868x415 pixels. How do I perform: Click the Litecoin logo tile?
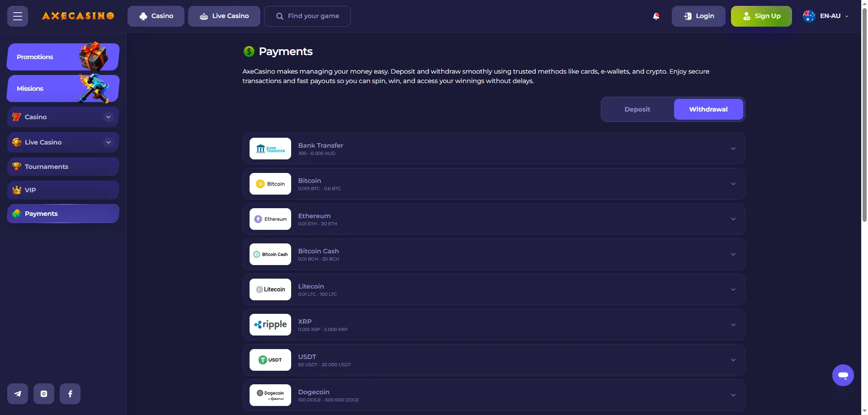click(270, 289)
